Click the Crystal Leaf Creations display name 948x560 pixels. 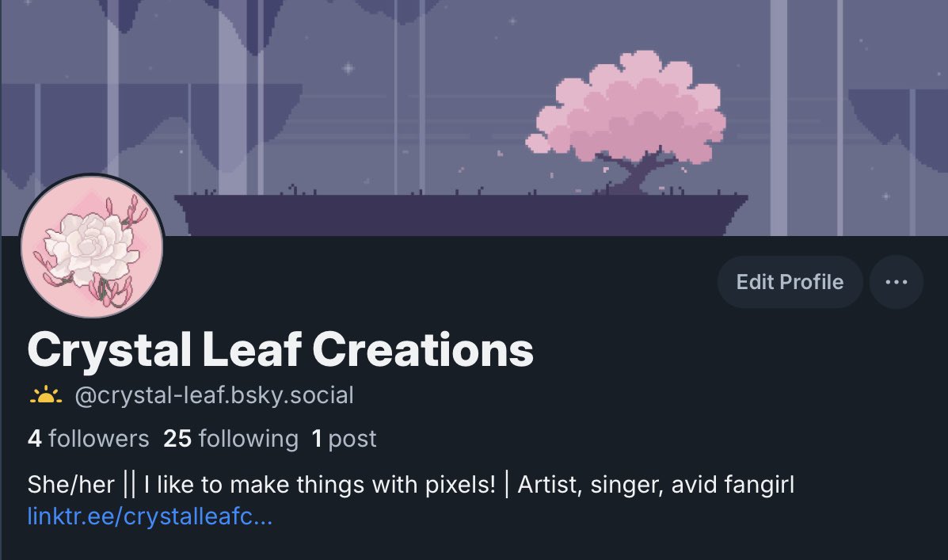point(280,349)
